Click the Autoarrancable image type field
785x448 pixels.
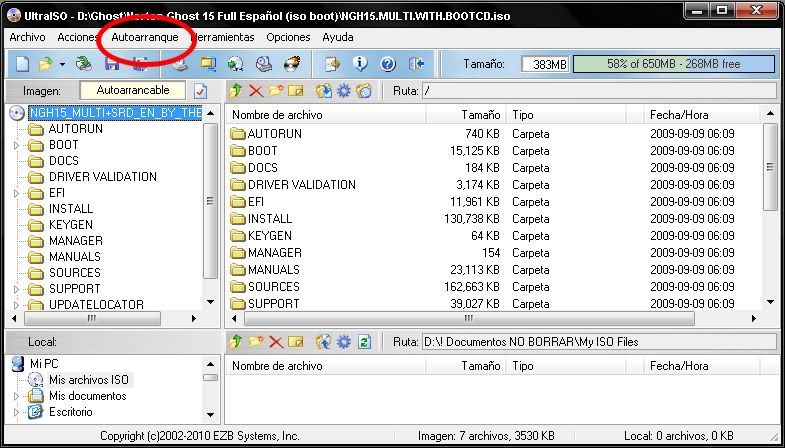tap(133, 90)
